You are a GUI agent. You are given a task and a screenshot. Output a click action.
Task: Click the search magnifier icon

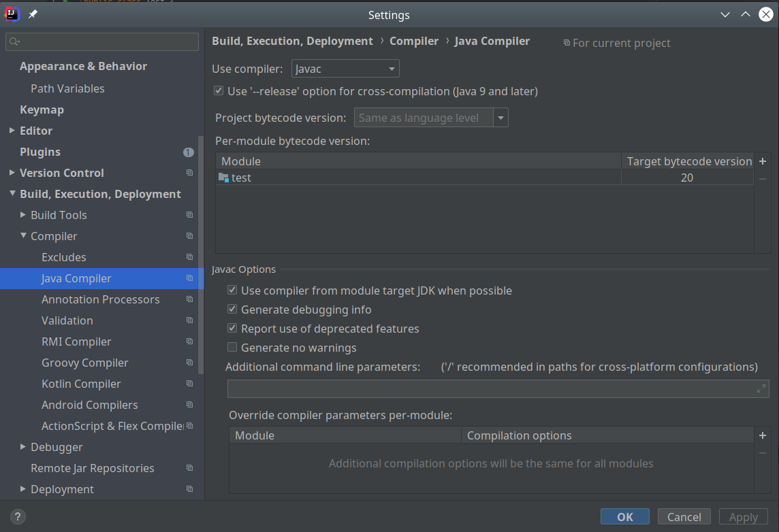[x=14, y=41]
